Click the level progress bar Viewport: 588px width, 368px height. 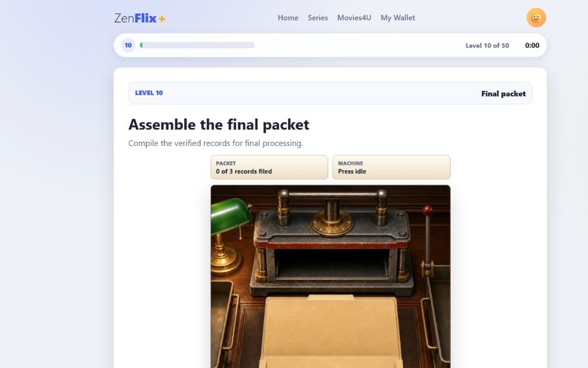[197, 45]
